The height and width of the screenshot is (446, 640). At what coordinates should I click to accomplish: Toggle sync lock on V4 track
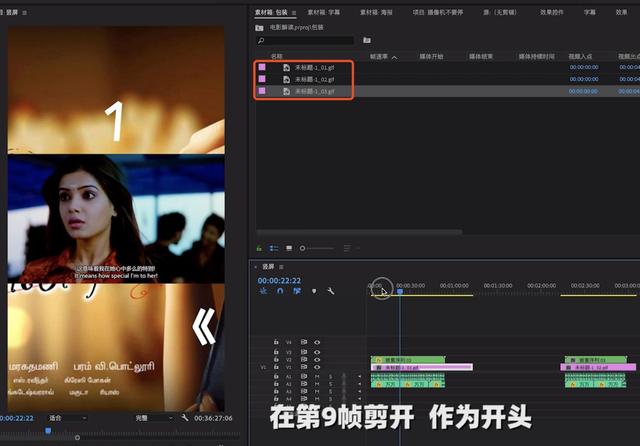tap(304, 342)
